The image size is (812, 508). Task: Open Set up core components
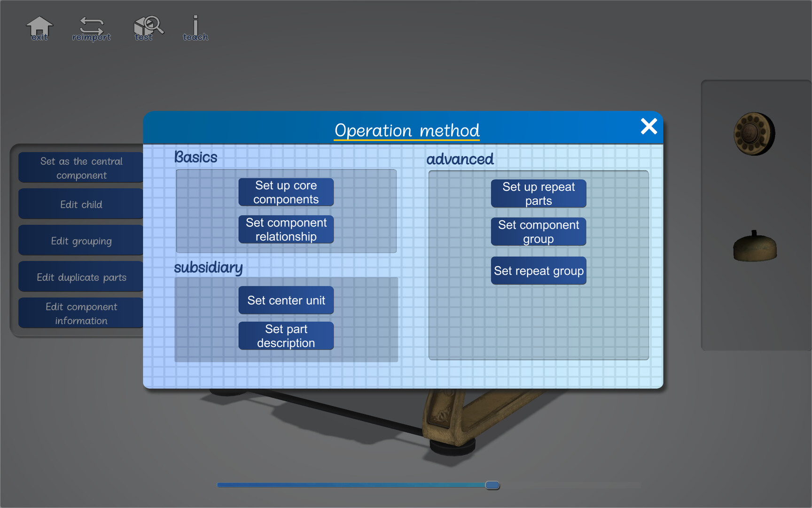(x=286, y=192)
